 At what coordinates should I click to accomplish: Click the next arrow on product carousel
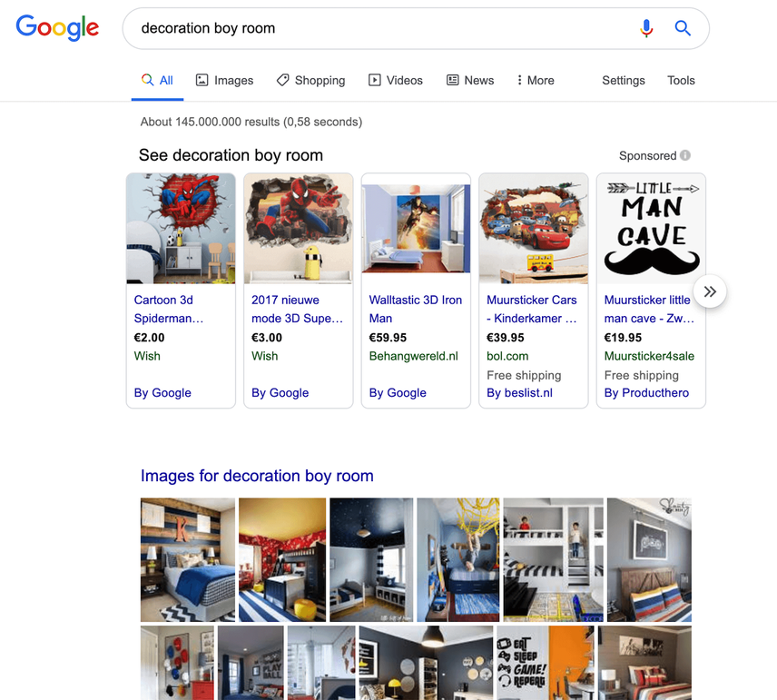710,291
